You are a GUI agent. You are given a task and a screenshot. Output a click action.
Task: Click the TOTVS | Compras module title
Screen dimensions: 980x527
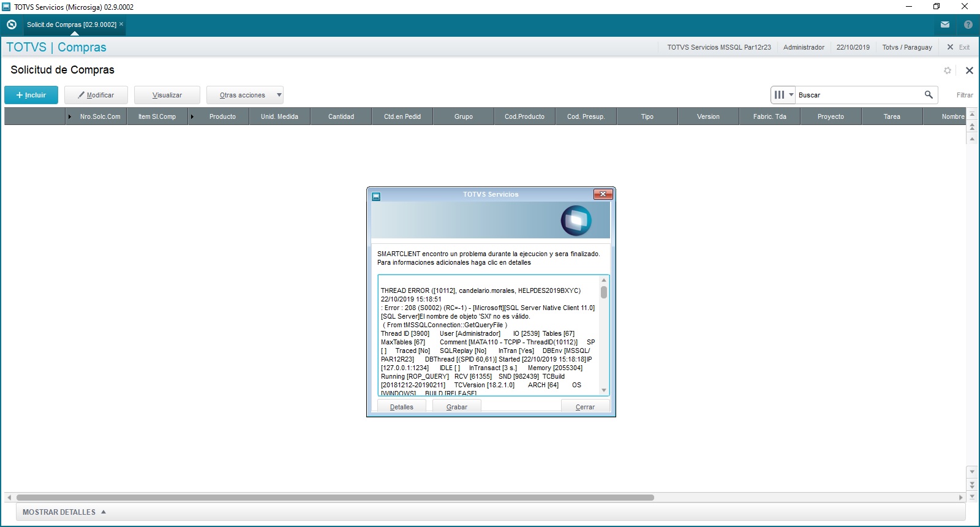(x=56, y=47)
